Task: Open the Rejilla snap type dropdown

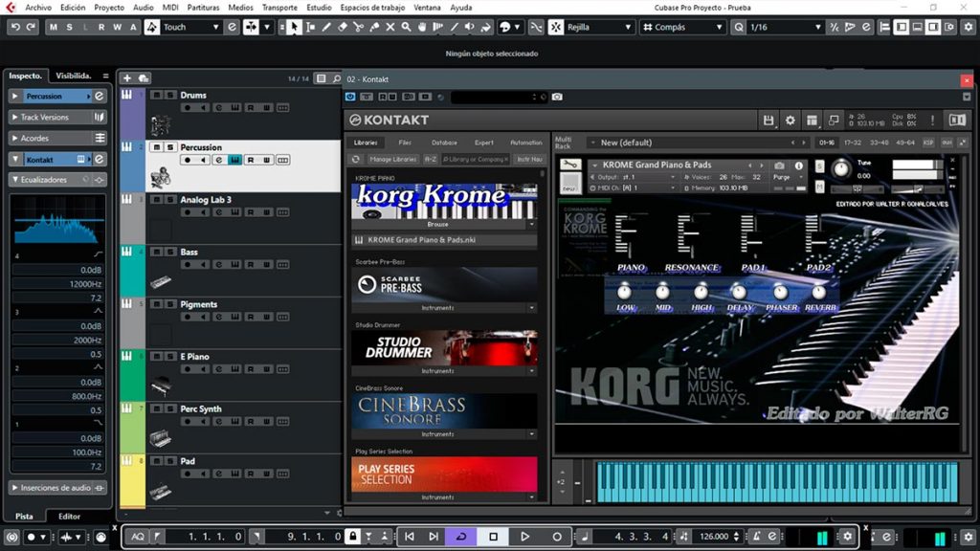Action: click(x=599, y=27)
